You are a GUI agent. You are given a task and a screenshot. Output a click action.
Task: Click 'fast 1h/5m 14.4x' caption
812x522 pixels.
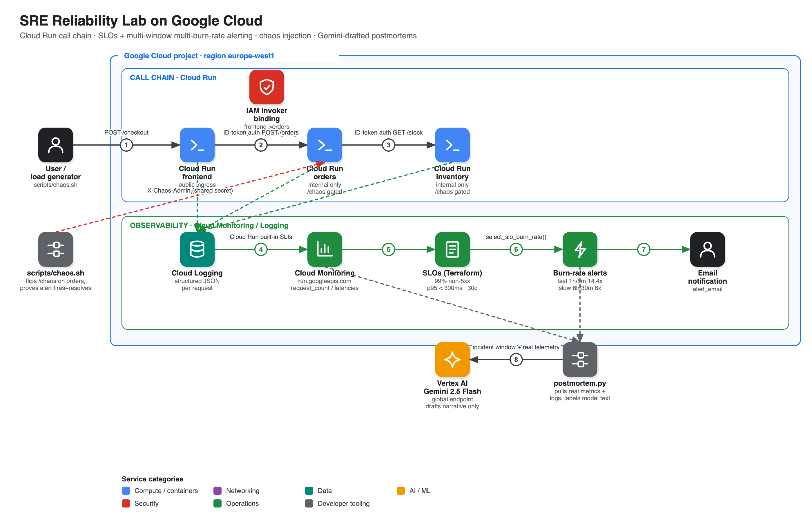(x=580, y=281)
